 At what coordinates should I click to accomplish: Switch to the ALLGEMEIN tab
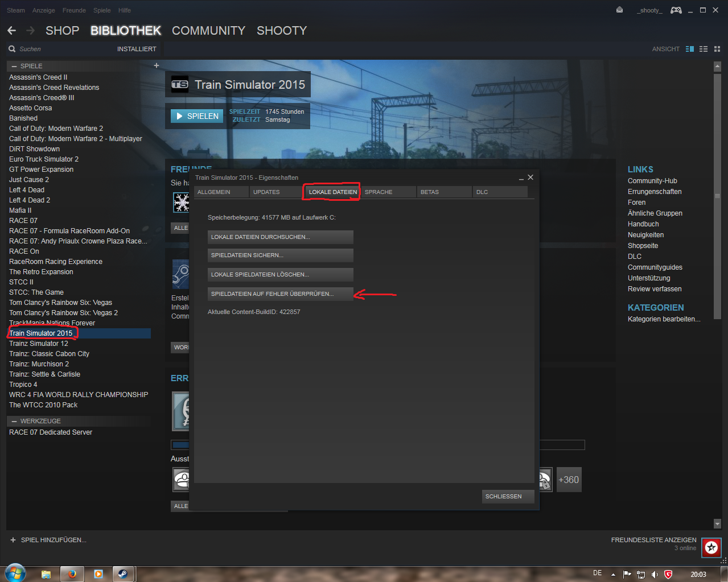click(x=221, y=192)
